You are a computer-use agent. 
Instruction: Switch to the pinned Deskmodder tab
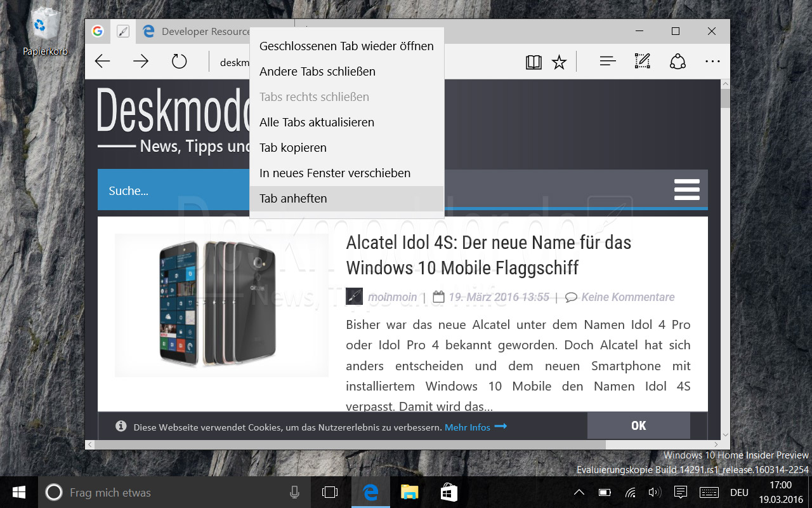coord(123,31)
